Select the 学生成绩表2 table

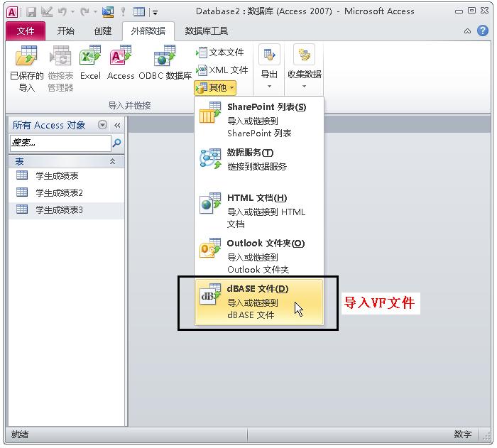click(x=66, y=193)
